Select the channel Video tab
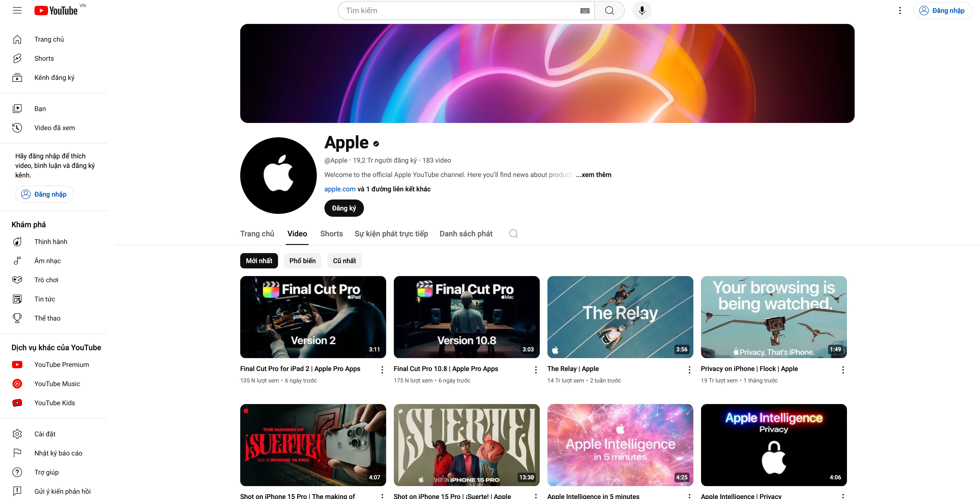 click(x=297, y=233)
